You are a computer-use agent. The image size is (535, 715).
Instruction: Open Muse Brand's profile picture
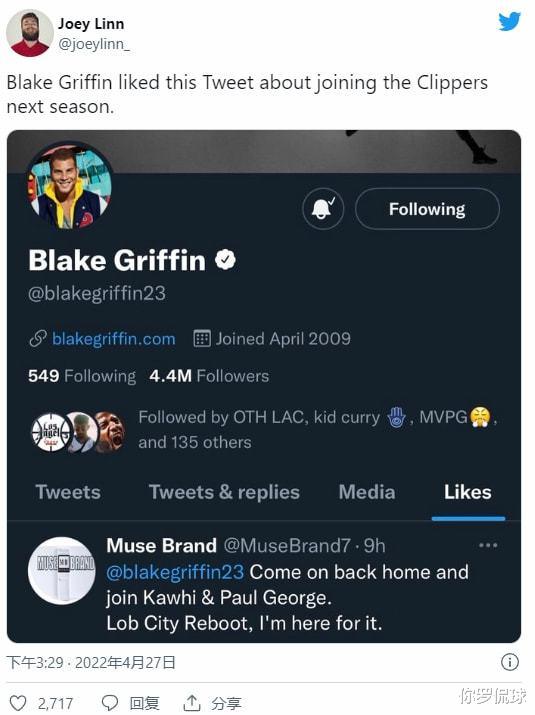(62, 570)
